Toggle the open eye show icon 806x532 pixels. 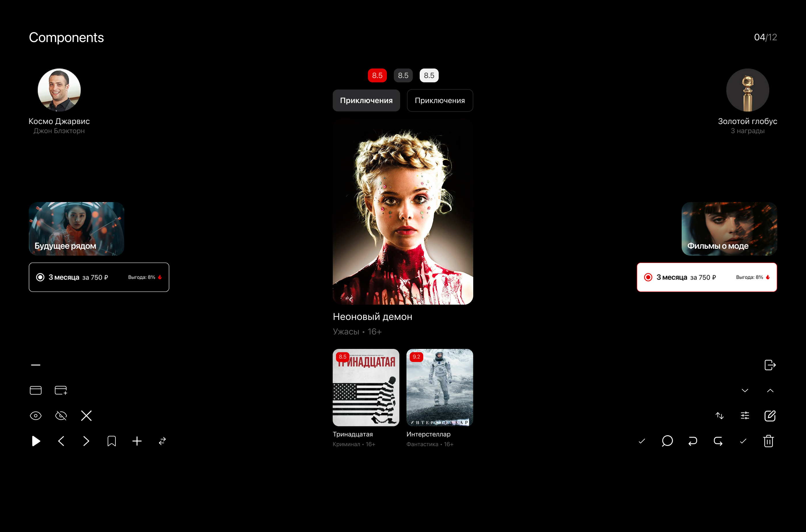click(x=36, y=416)
